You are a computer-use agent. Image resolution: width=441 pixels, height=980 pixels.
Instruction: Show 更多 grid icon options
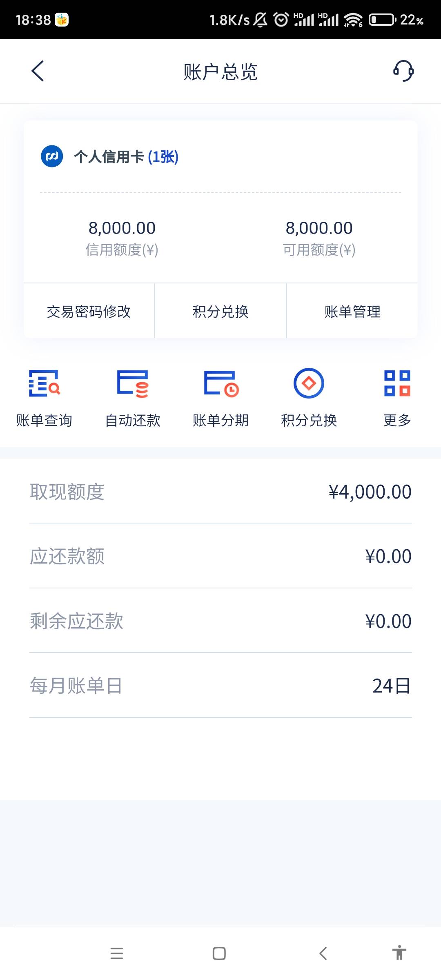click(x=397, y=383)
